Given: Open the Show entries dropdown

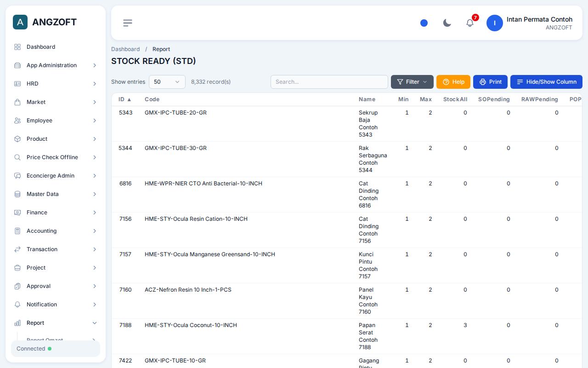Looking at the screenshot, I should point(167,82).
